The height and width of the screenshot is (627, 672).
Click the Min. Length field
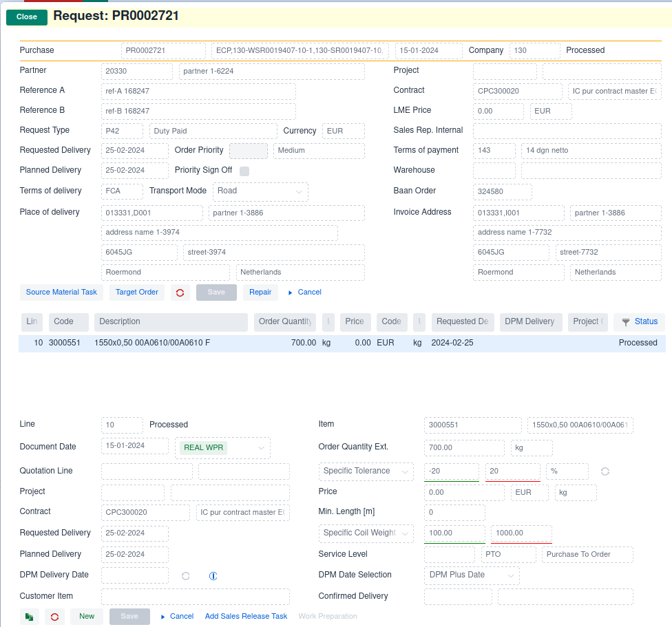coord(454,513)
